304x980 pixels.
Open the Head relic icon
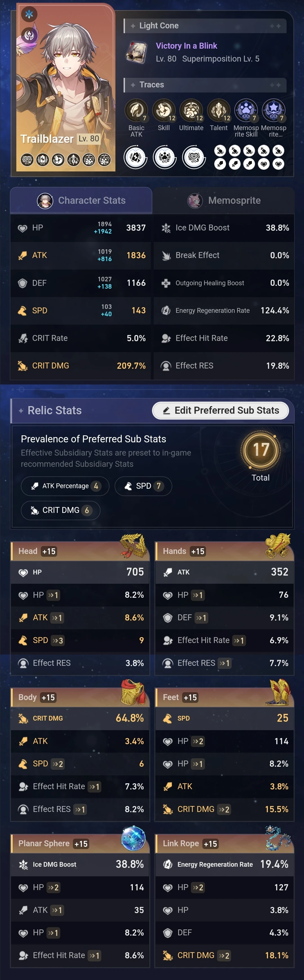point(134,546)
